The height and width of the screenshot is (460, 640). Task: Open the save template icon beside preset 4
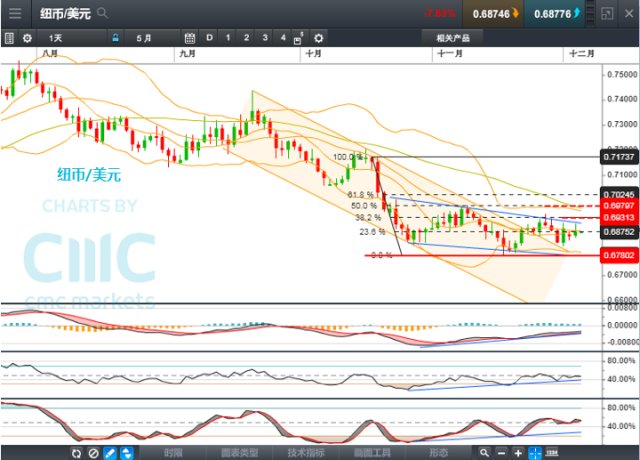[x=298, y=39]
